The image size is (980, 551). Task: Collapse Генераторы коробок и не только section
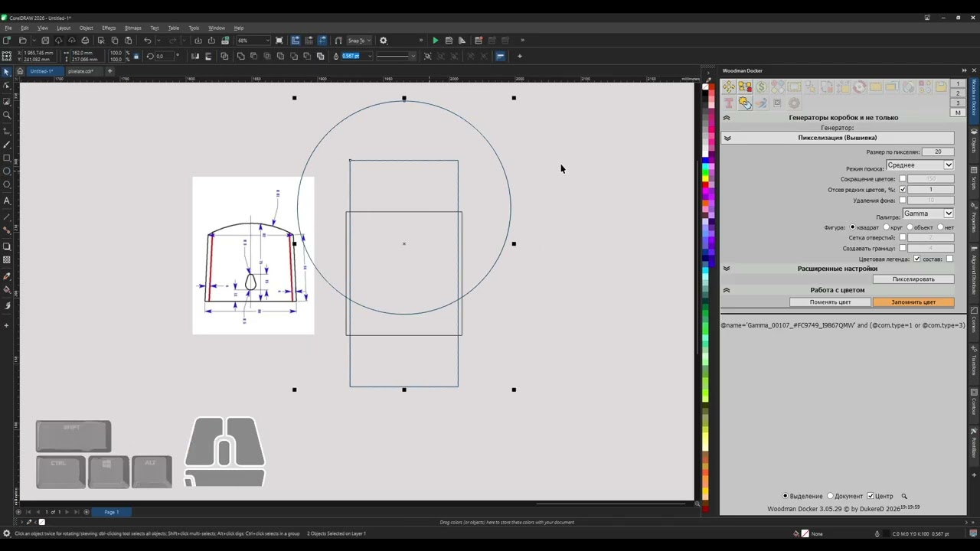727,118
